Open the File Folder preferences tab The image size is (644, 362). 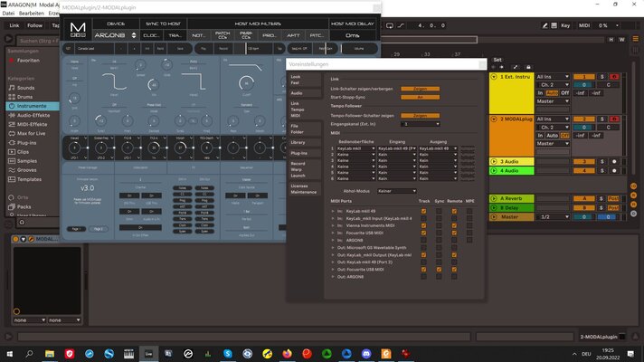pyautogui.click(x=305, y=129)
